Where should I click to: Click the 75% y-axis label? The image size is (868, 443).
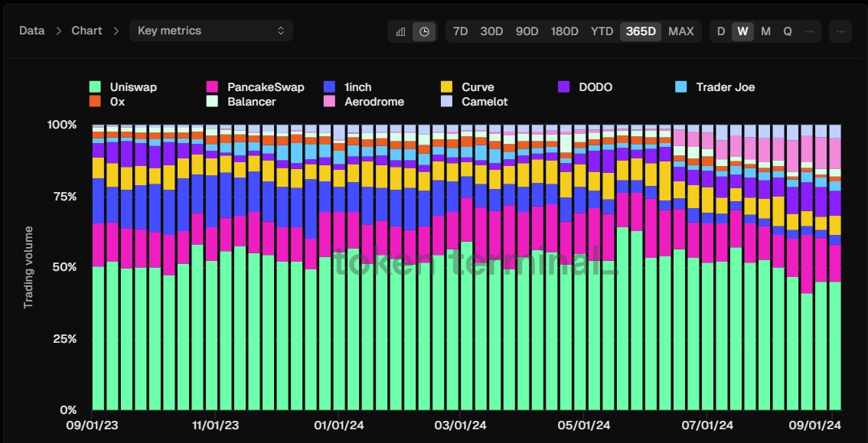tap(65, 197)
